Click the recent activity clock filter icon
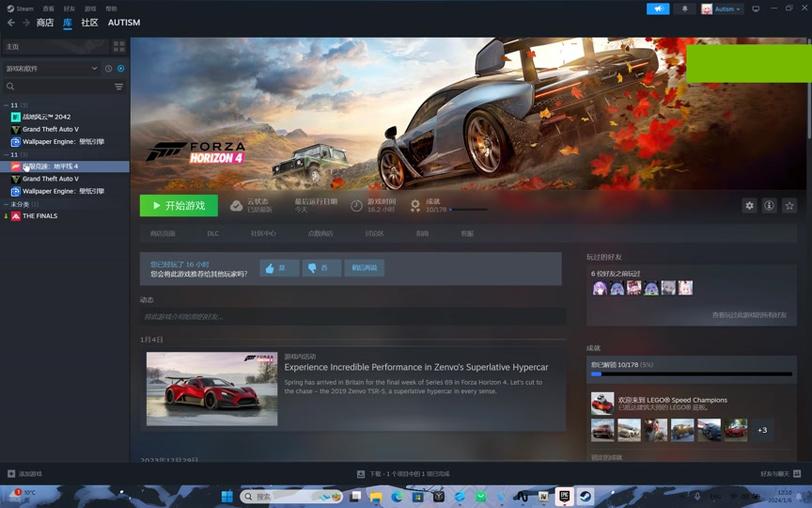 [109, 69]
